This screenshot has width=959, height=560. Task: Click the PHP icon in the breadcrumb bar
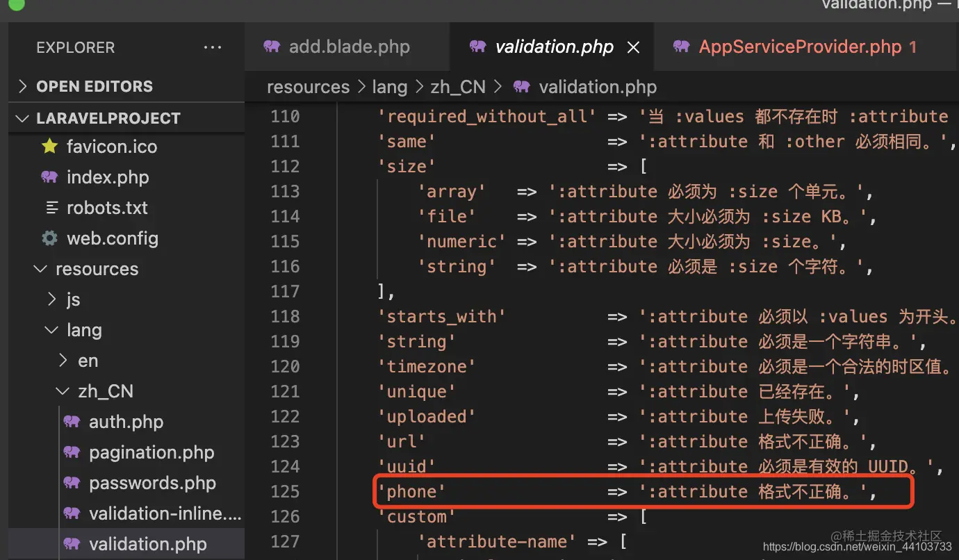click(522, 87)
